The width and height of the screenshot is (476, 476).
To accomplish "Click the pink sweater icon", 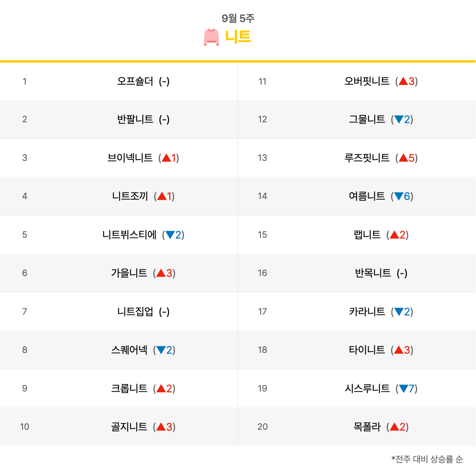I will coord(211,37).
